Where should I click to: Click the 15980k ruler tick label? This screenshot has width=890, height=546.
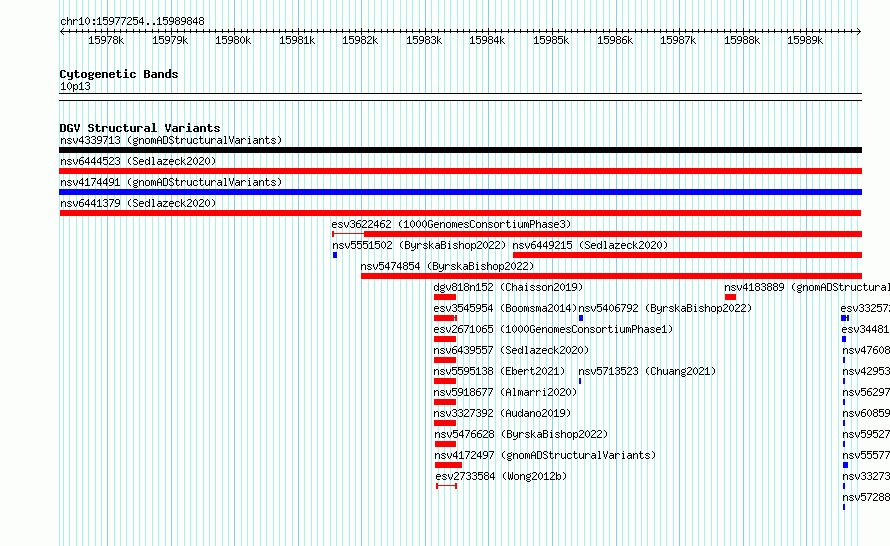point(233,41)
